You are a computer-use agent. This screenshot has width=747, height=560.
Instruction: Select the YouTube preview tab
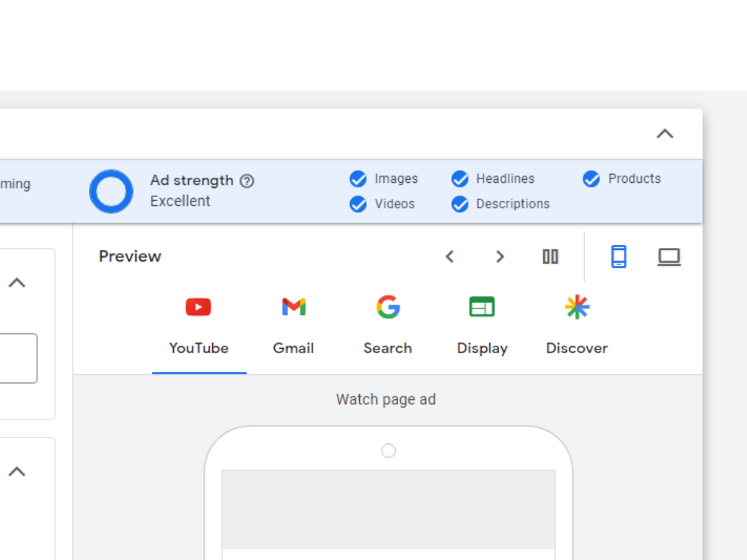coord(199,329)
